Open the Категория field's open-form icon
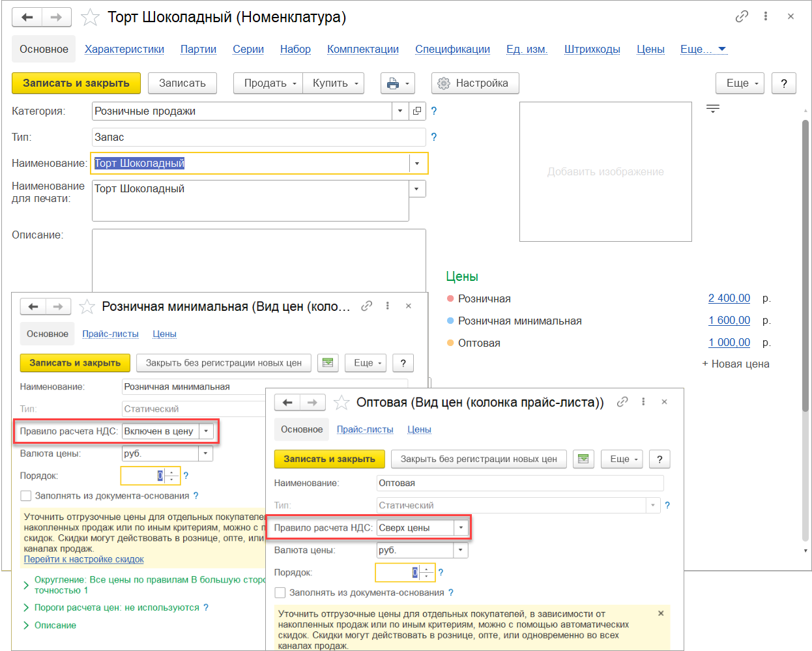 417,111
